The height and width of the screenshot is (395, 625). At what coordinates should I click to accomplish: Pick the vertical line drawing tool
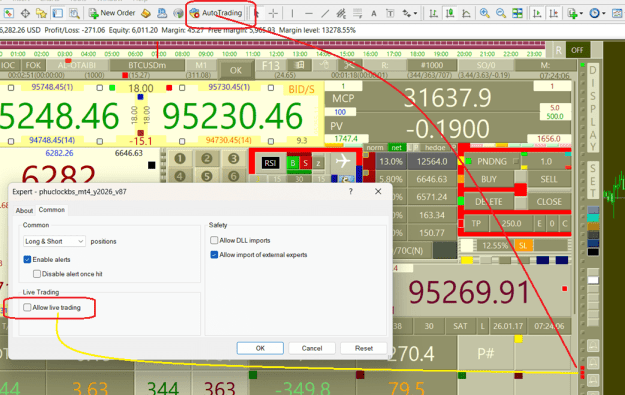(x=292, y=14)
